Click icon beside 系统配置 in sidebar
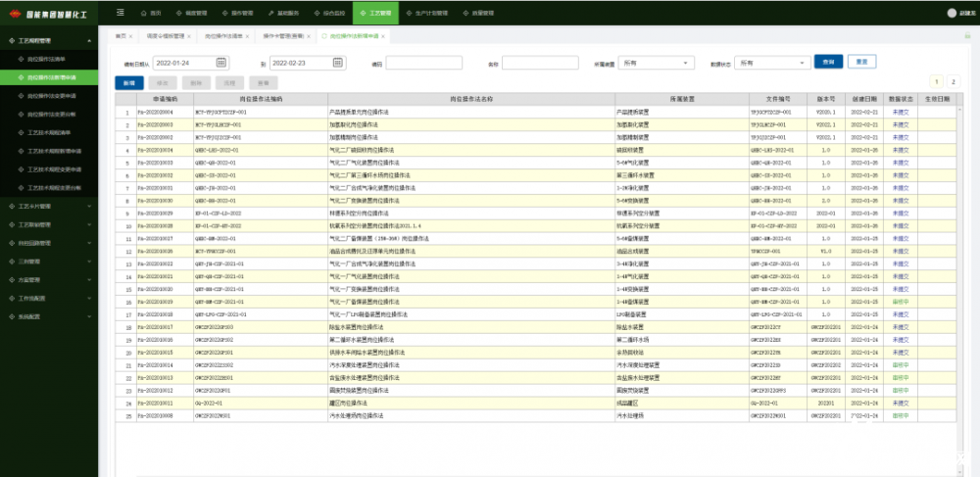This screenshot has height=477, width=980. tap(12, 316)
